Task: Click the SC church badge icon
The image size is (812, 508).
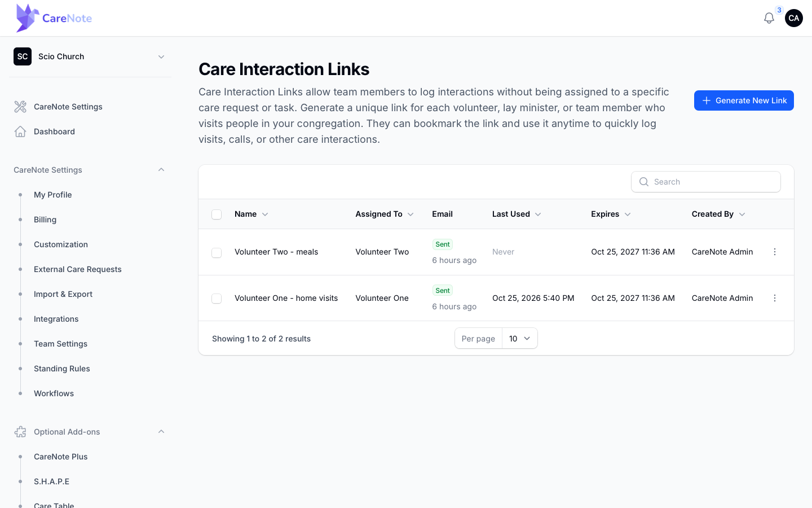Action: [23, 56]
